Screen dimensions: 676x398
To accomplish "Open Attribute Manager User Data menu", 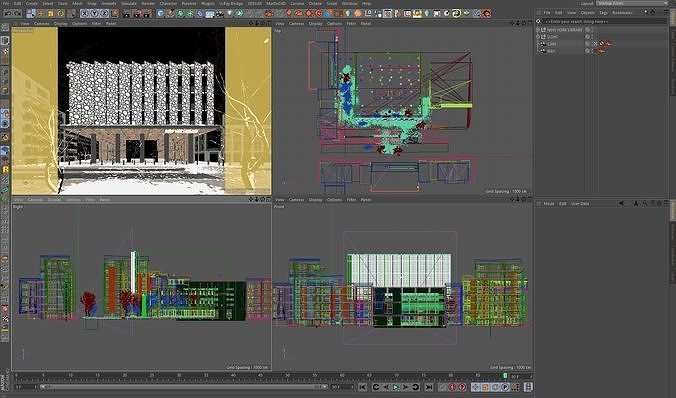I will [x=580, y=204].
